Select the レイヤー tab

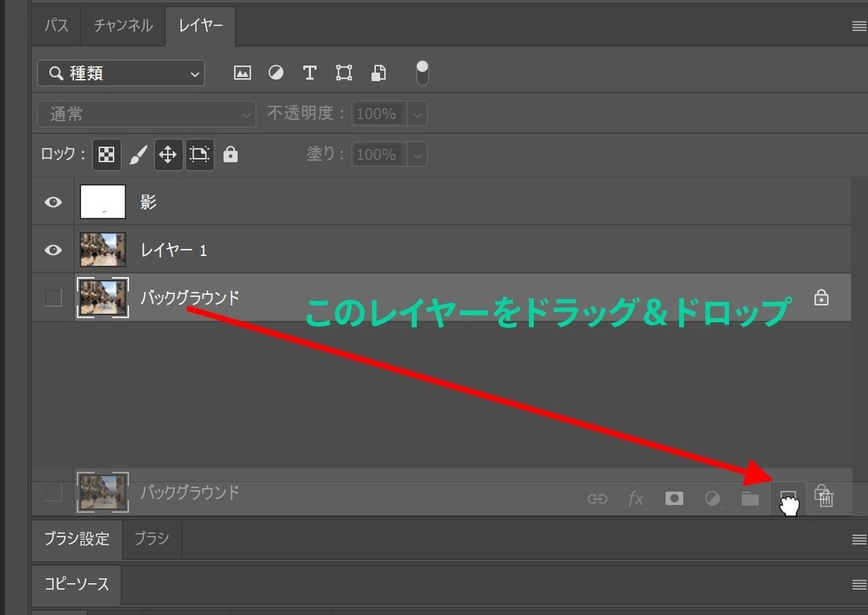(x=200, y=26)
